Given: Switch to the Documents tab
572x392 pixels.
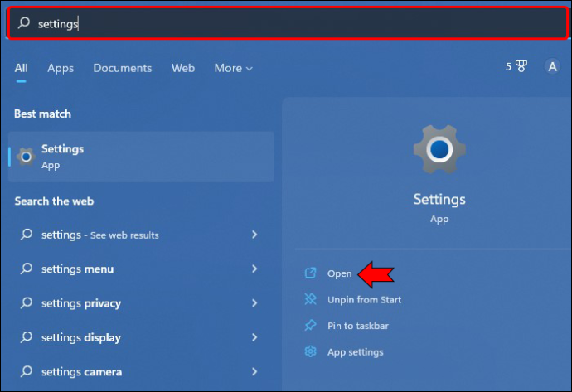Looking at the screenshot, I should pyautogui.click(x=123, y=68).
